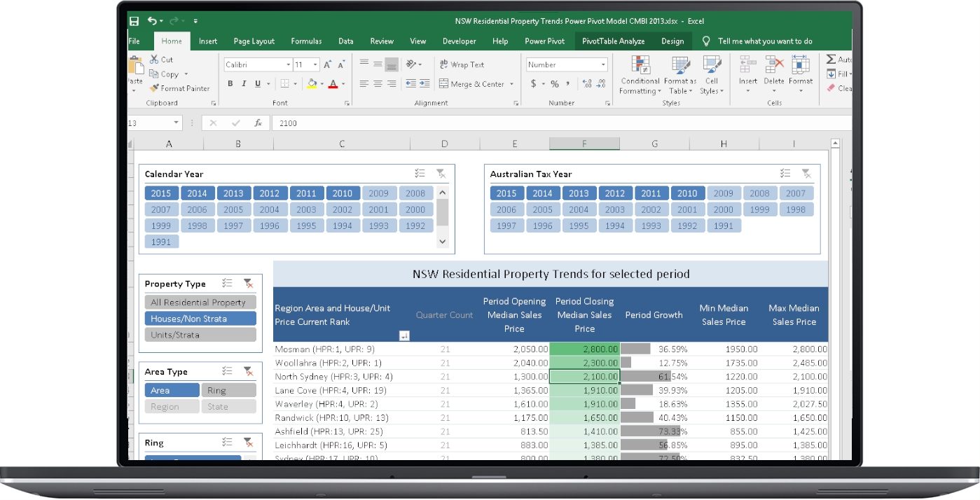Open the Page Layout tab
Image resolution: width=980 pixels, height=500 pixels.
point(254,41)
